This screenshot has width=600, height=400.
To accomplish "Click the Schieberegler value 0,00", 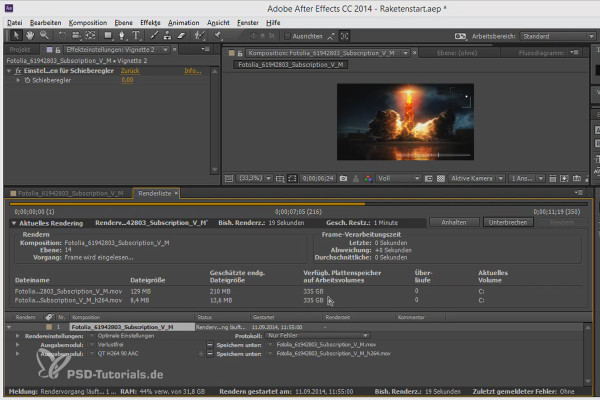I will tap(127, 80).
